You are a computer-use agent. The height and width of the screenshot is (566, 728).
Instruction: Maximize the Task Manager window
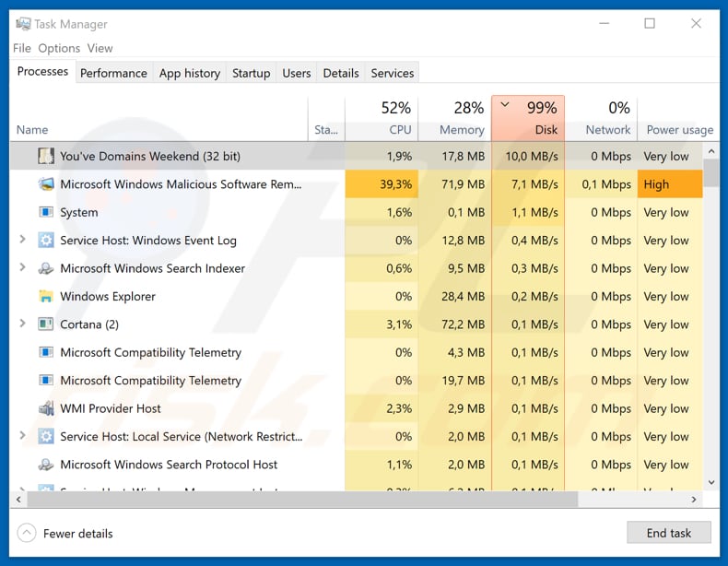650,23
